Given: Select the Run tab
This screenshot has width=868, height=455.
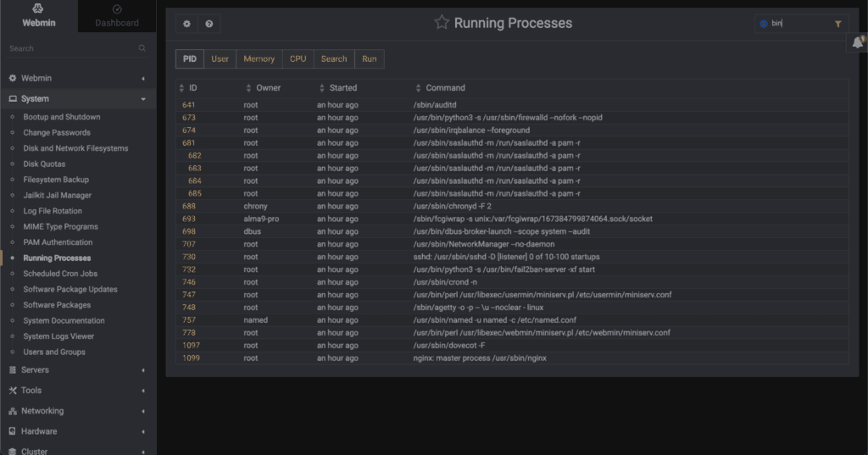Looking at the screenshot, I should click(x=370, y=58).
